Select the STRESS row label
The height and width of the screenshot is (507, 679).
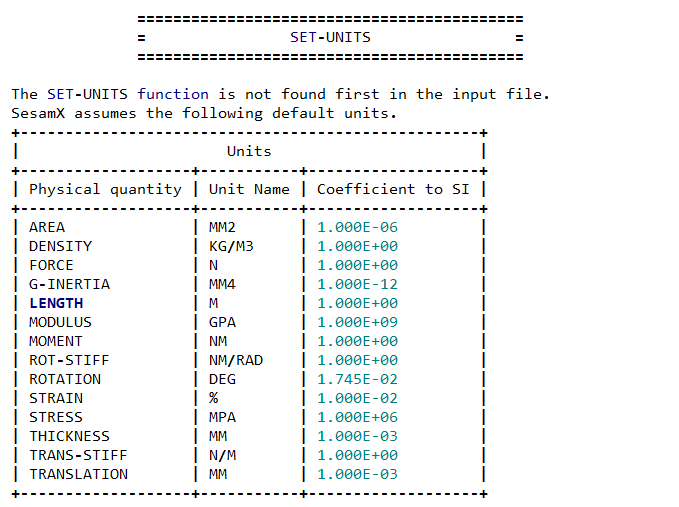pos(56,418)
